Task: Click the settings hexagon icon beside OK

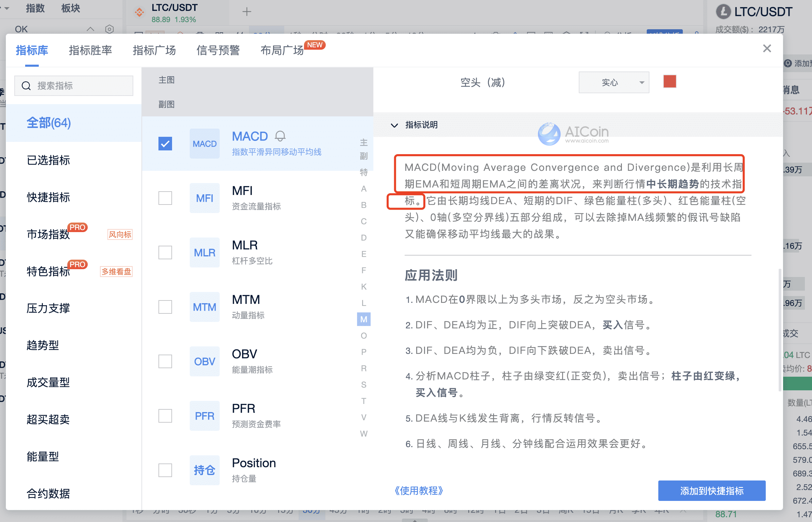Action: (x=109, y=29)
